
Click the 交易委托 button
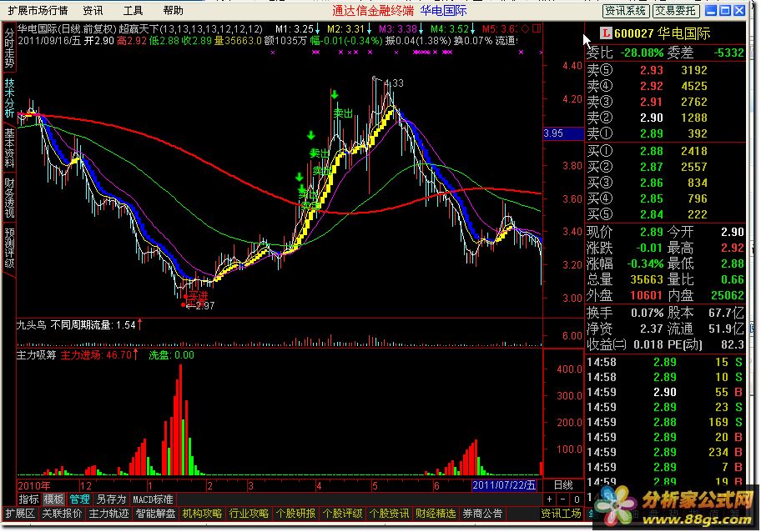point(675,10)
